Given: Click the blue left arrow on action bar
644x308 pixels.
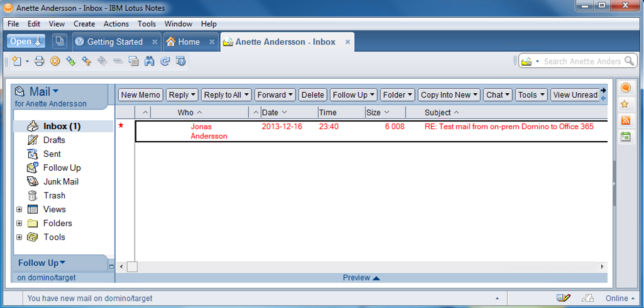Looking at the screenshot, I should click(603, 98).
